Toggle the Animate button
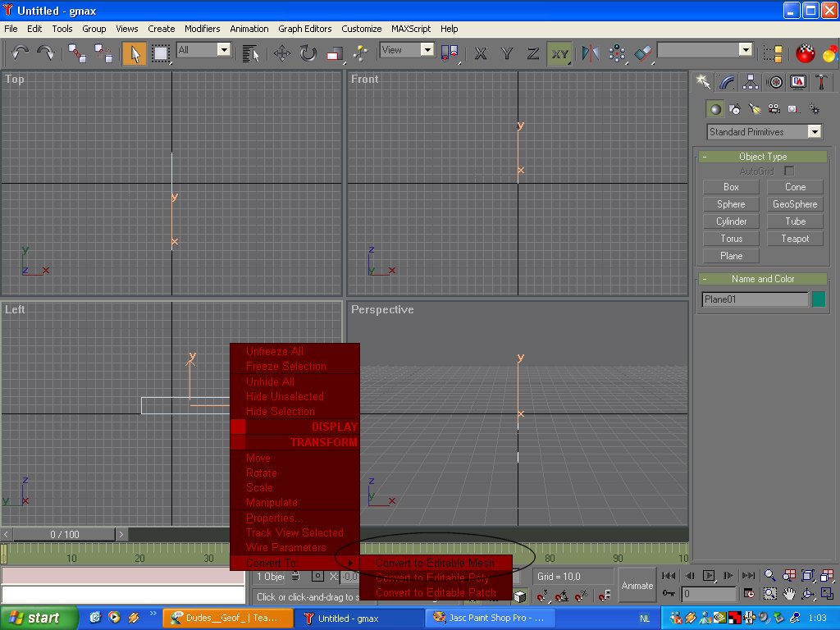The image size is (840, 630). [637, 585]
